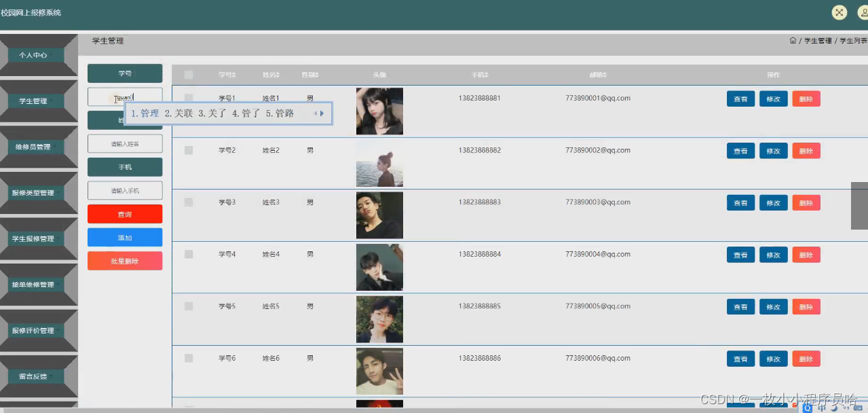Click the IME 中 language mode icon
This screenshot has width=868, height=413.
[x=823, y=408]
